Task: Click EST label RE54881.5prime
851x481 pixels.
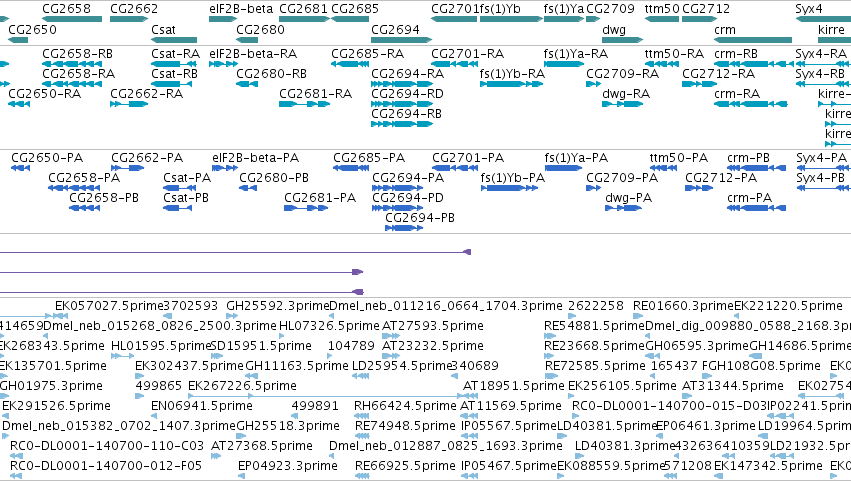Action: [x=594, y=326]
